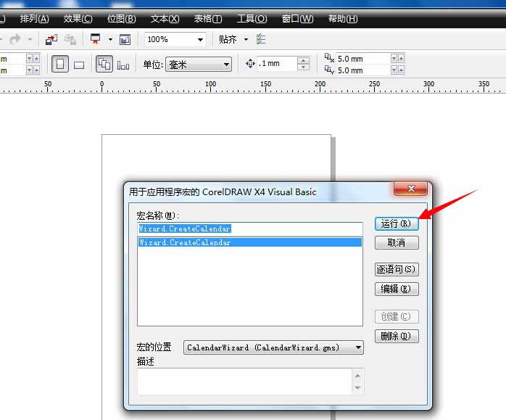Open the 帮助(H) menu
Viewport: 506px width, 420px height.
point(343,19)
